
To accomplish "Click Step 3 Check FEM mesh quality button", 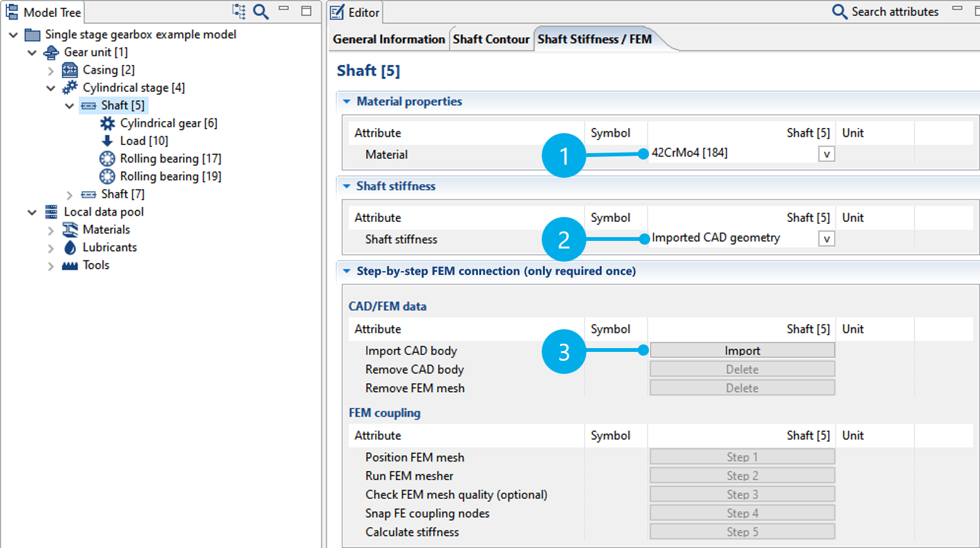I will pyautogui.click(x=742, y=494).
